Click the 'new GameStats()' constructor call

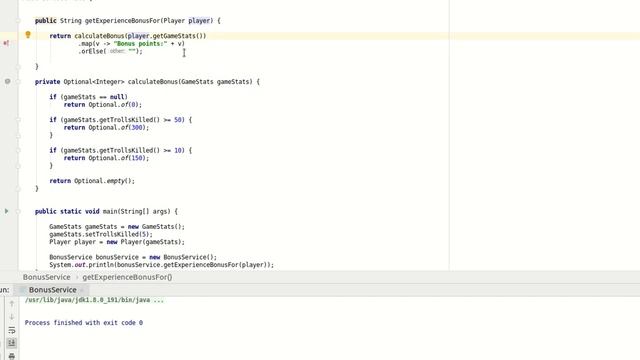(x=154, y=227)
